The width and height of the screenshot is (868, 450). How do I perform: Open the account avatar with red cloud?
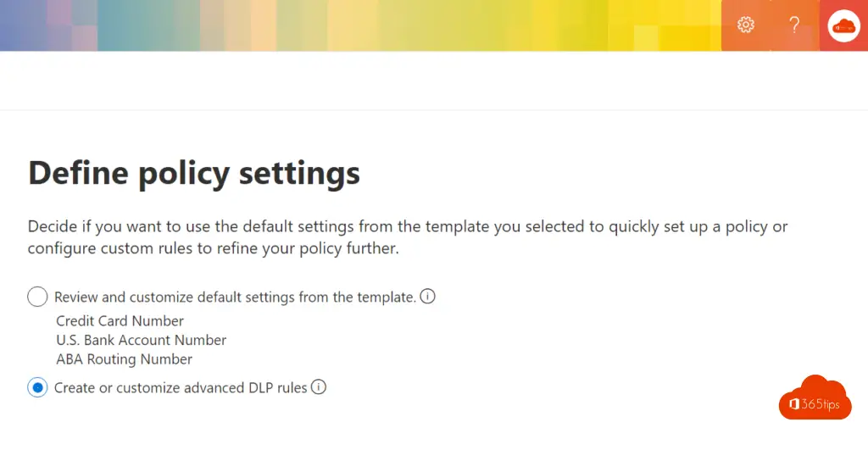[843, 25]
